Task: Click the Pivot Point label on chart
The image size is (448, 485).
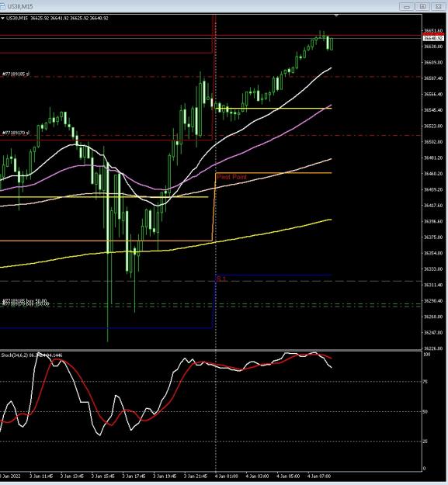Action: coord(232,177)
